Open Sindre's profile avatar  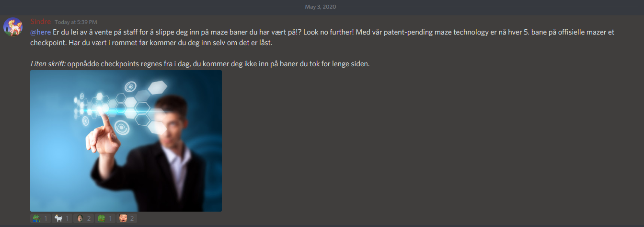[13, 27]
